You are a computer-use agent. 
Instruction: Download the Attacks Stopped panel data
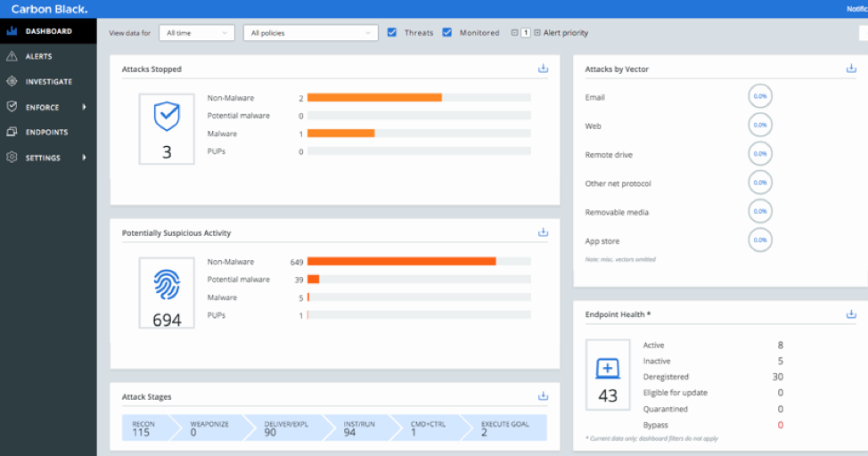543,69
